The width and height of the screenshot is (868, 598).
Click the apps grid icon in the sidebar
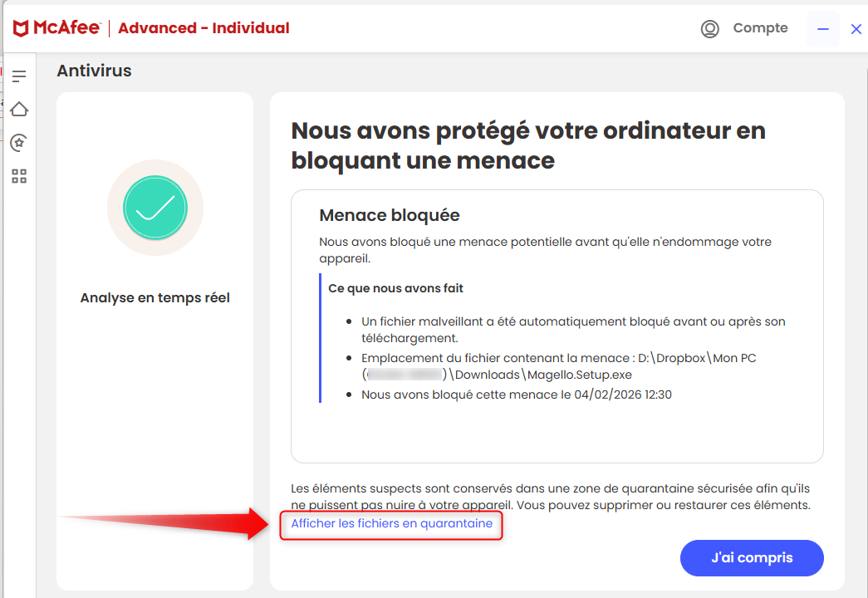[19, 176]
